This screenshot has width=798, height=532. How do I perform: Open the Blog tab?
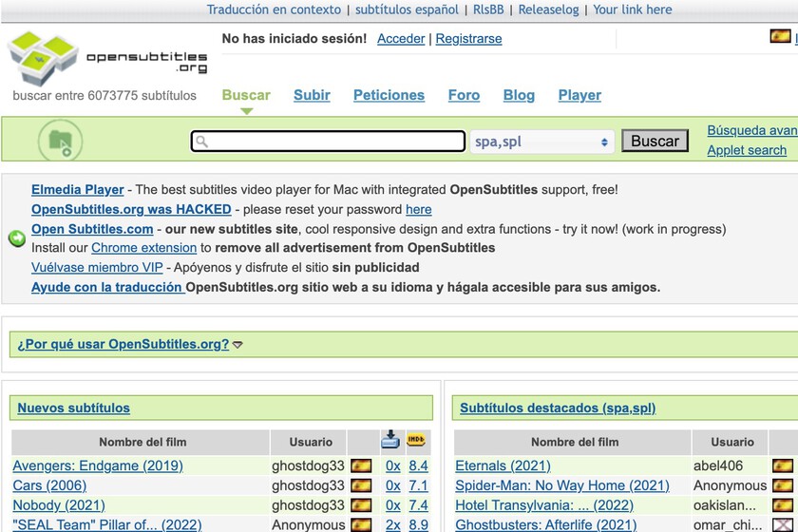tap(519, 95)
